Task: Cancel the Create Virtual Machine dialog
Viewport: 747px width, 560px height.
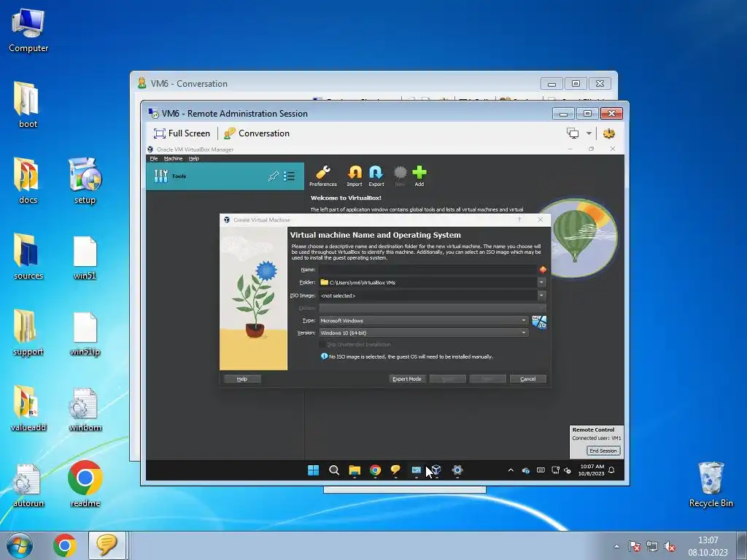Action: [x=528, y=379]
